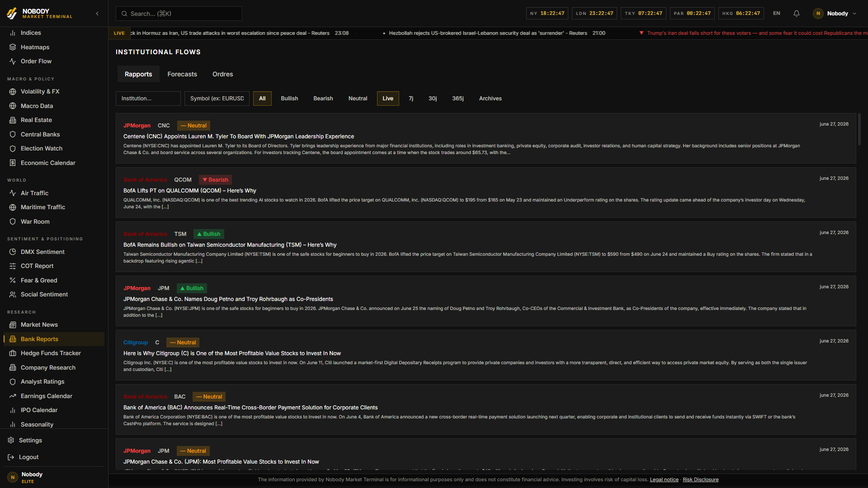This screenshot has width=868, height=488.
Task: Open the Hedge Funds Tracker briefcase icon
Action: coord(13,353)
